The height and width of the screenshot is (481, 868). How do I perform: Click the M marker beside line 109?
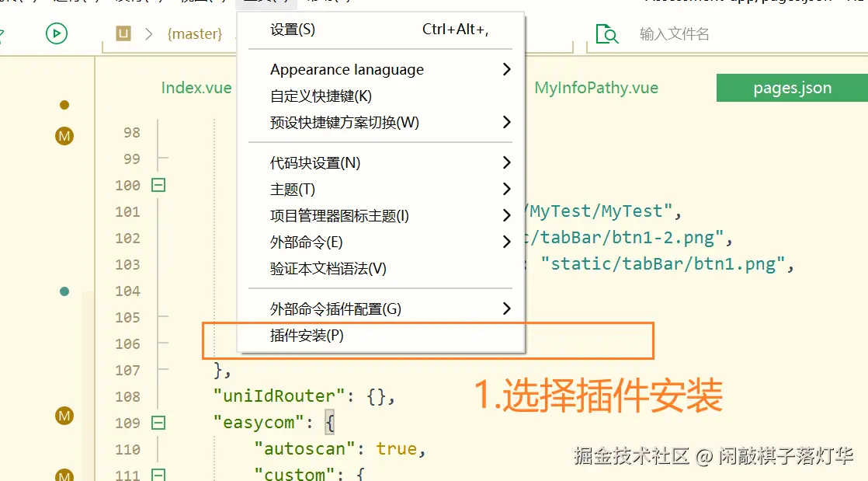pyautogui.click(x=64, y=416)
